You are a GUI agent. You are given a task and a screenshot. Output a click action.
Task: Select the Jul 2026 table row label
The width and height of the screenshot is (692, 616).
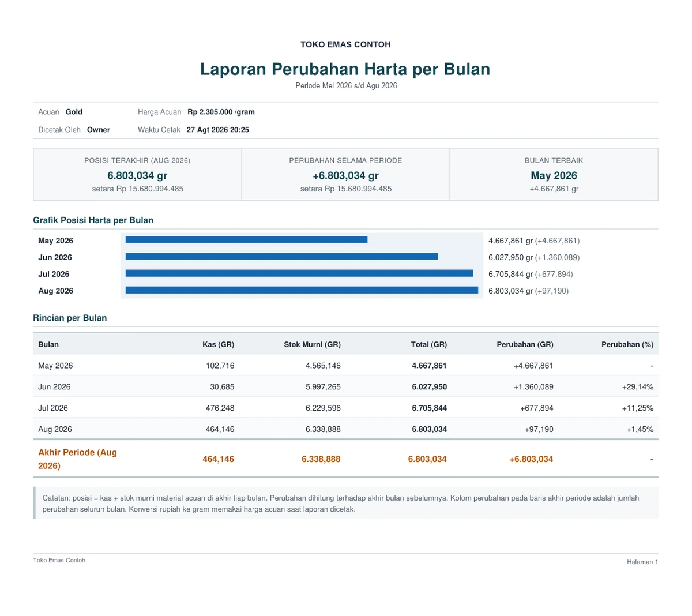pyautogui.click(x=53, y=408)
